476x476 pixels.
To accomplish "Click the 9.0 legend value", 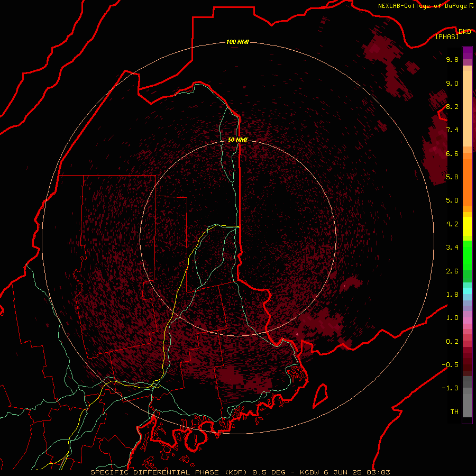I will click(452, 84).
